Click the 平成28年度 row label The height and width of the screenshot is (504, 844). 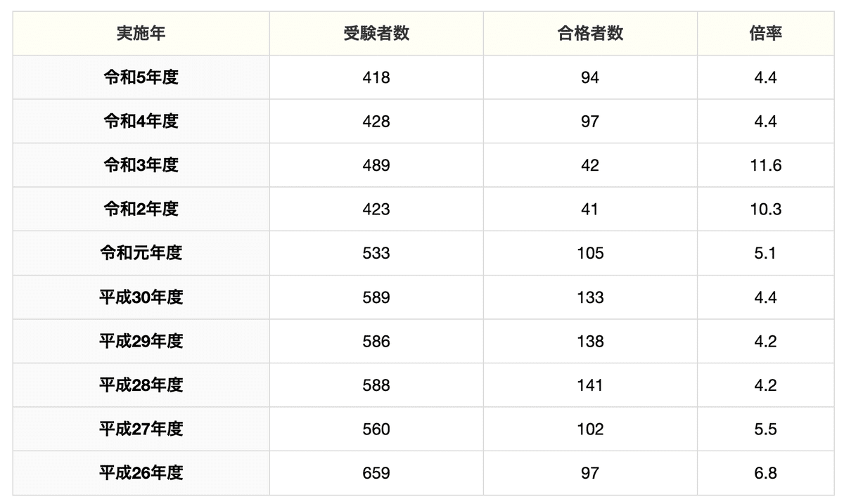click(x=141, y=385)
